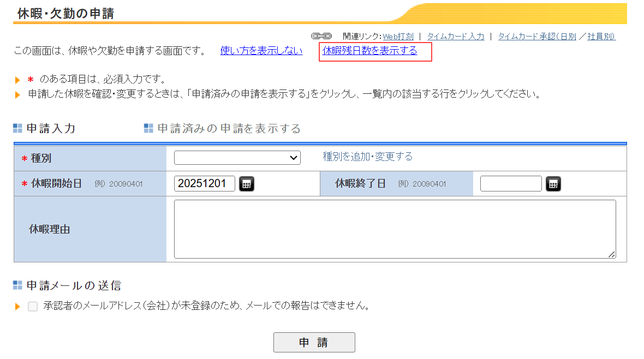Click the grid icon beside 申請メールの送信

coord(18,285)
